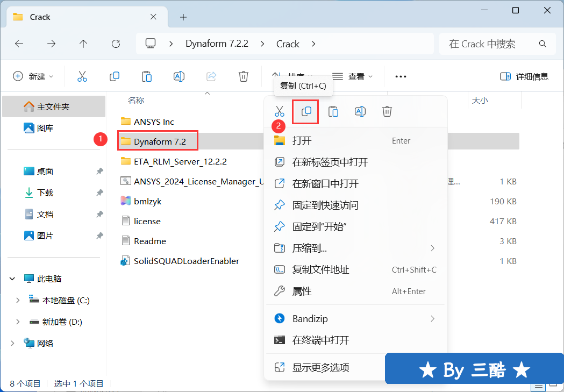The height and width of the screenshot is (392, 564).
Task: Select the bmlzyk file icon
Action: point(125,201)
